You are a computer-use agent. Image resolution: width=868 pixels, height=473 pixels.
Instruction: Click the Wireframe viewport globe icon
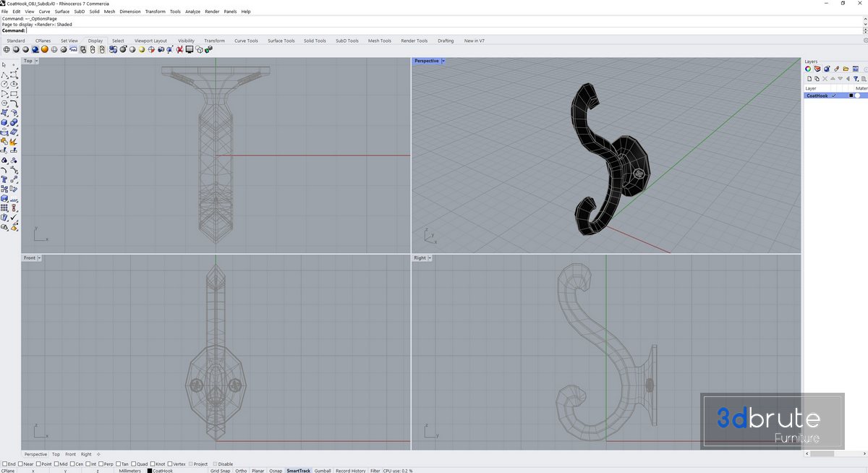(7, 50)
